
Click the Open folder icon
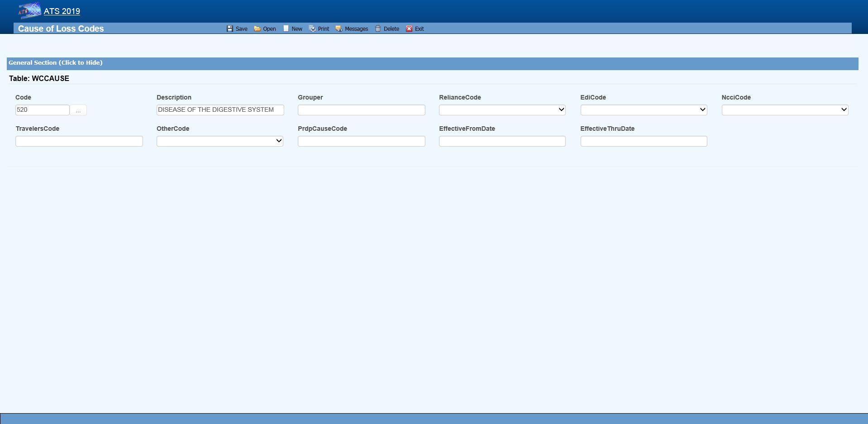[x=257, y=29]
